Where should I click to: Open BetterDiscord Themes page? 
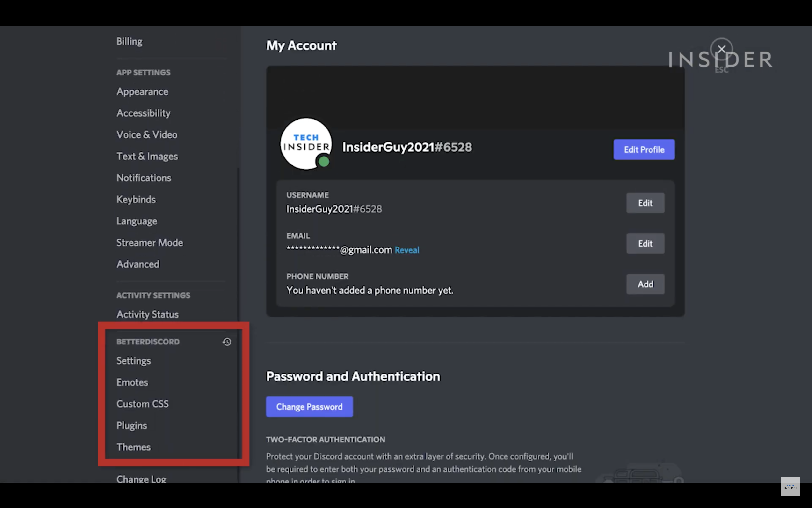pyautogui.click(x=134, y=447)
